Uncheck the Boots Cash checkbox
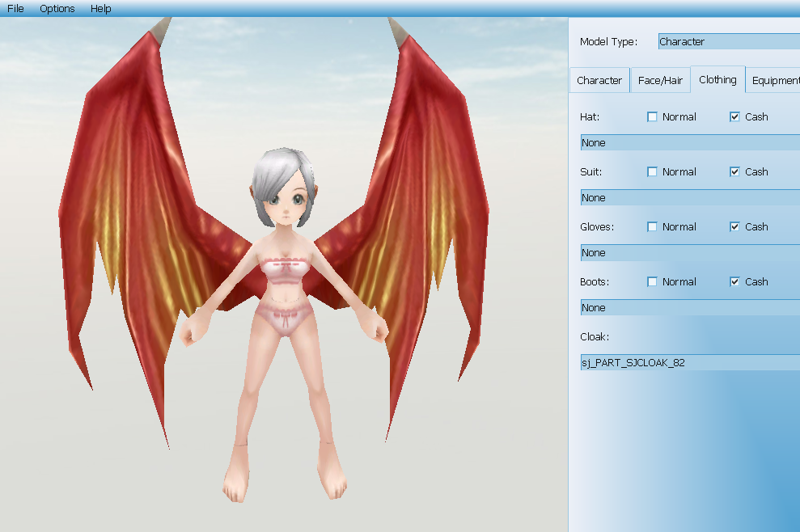This screenshot has height=532, width=800. 734,281
